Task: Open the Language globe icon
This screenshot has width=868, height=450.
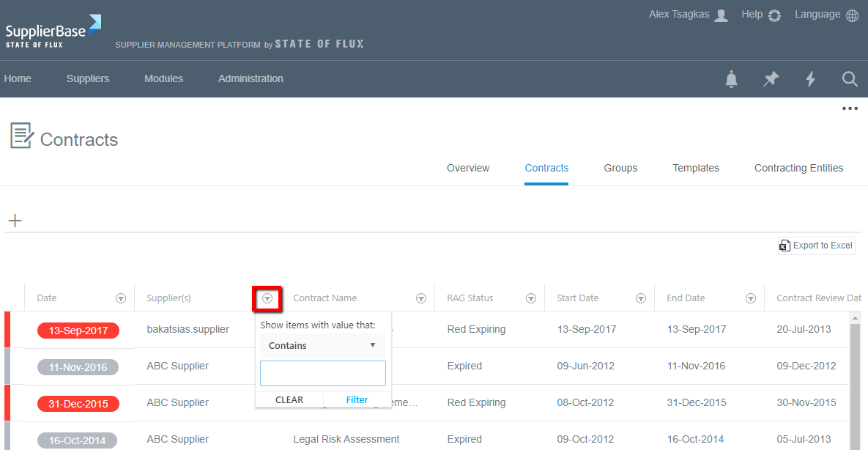Action: click(852, 15)
